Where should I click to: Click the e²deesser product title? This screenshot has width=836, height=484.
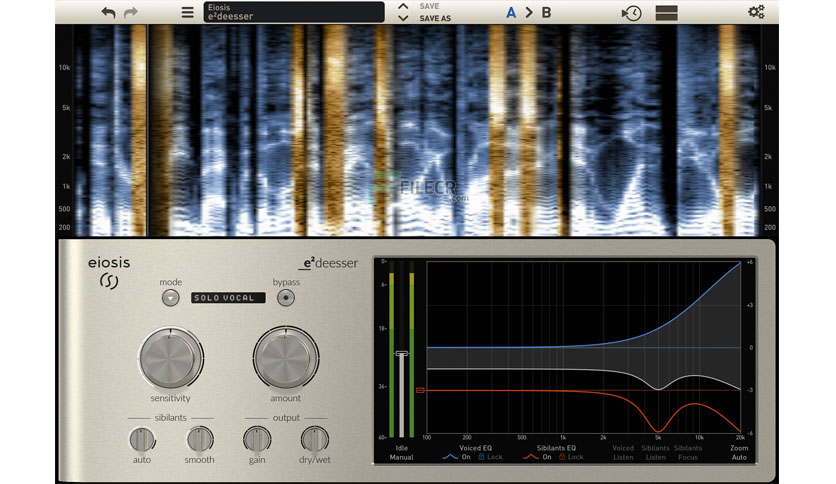pyautogui.click(x=328, y=263)
